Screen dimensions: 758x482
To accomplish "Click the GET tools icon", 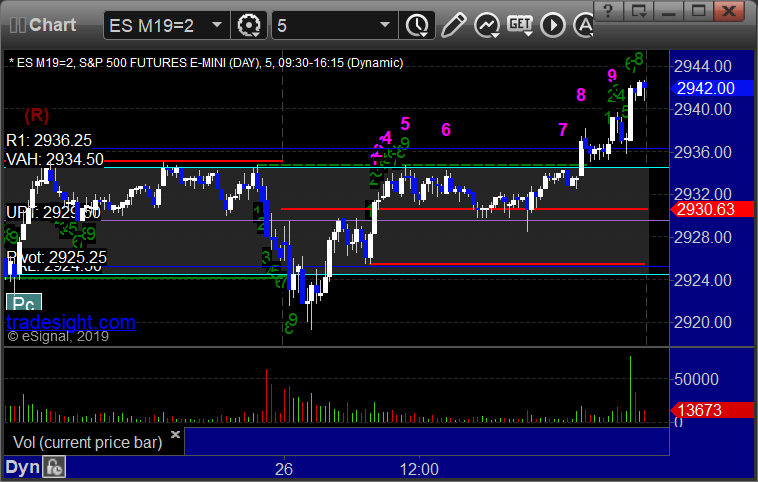I will (x=520, y=23).
